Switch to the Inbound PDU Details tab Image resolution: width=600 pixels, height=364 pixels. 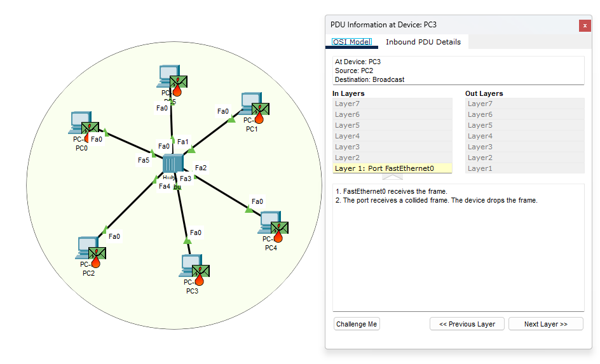423,42
